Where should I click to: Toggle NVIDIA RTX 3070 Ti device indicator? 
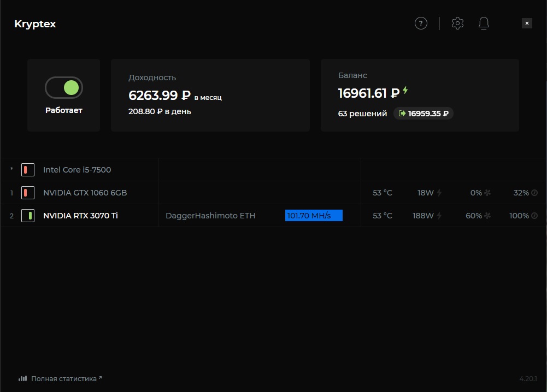[28, 216]
